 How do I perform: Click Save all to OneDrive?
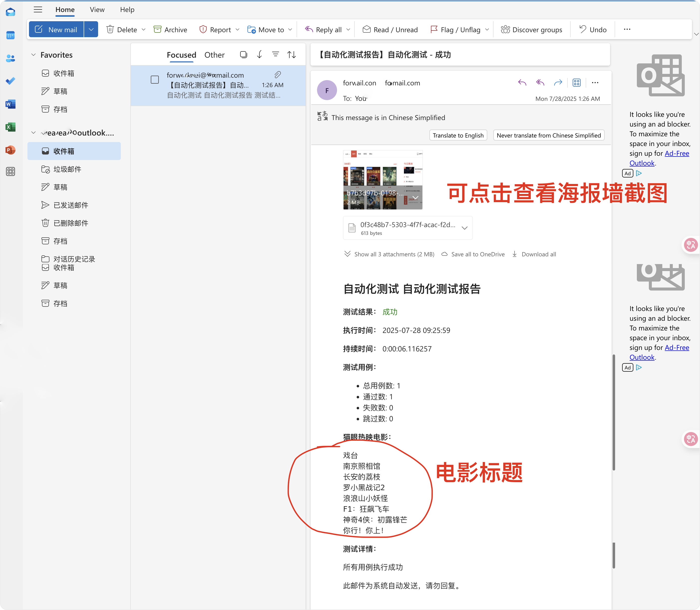(473, 254)
